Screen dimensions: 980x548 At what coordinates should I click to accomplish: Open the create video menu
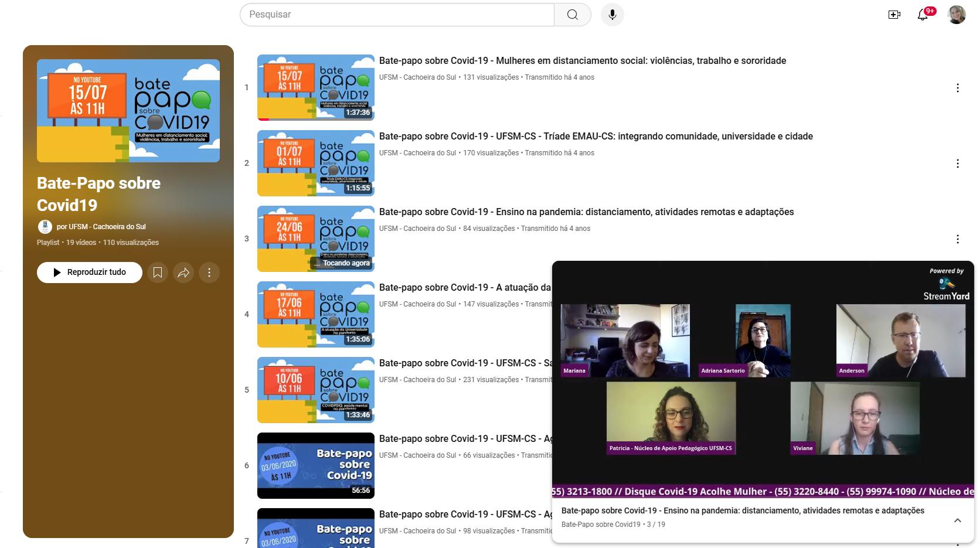point(894,15)
